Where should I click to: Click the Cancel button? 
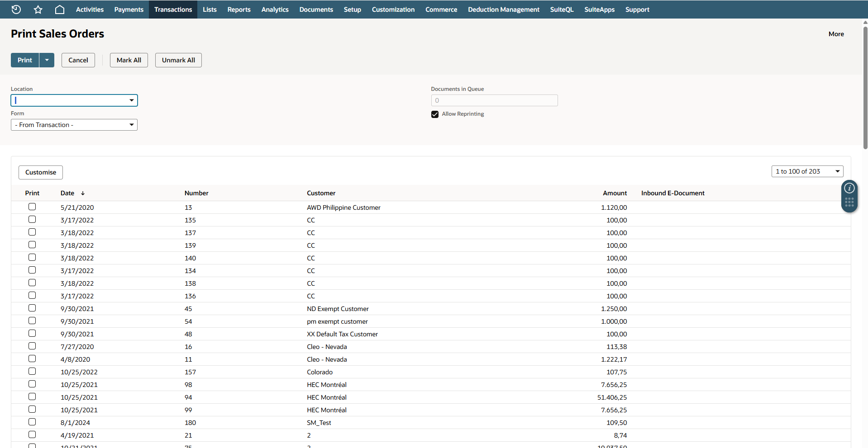coord(78,60)
